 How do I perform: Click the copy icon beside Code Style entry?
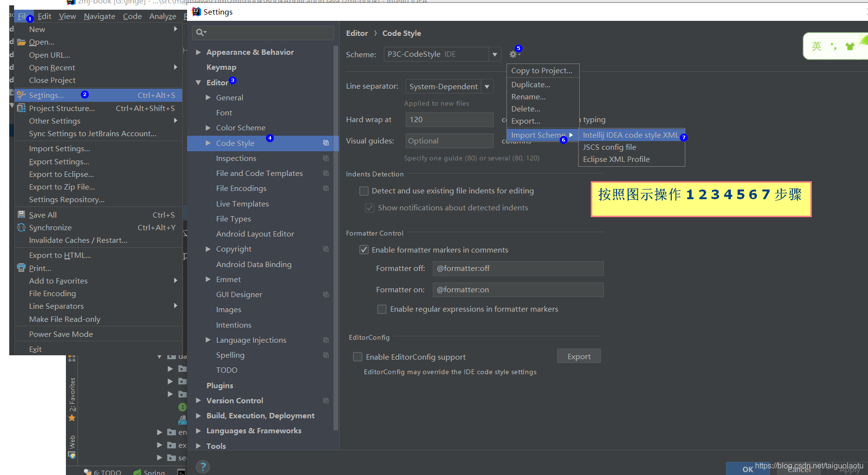(325, 143)
